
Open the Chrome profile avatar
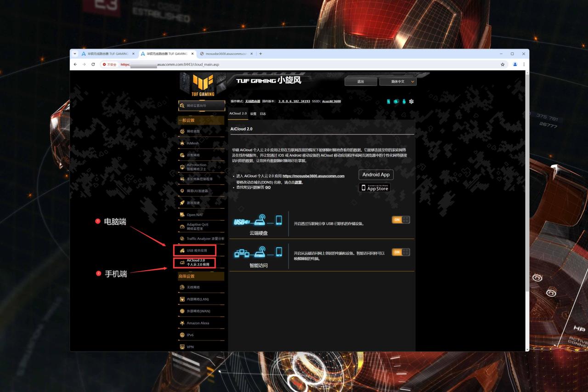515,65
